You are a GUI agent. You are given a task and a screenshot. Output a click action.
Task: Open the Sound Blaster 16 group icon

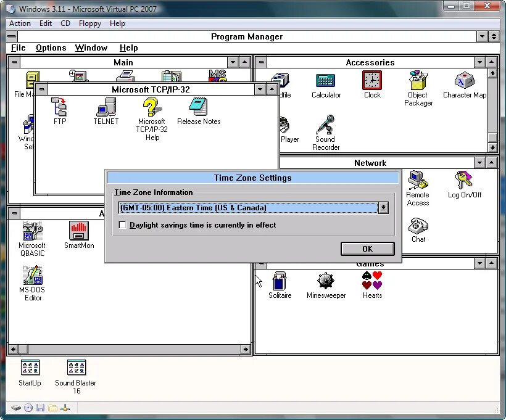click(76, 377)
